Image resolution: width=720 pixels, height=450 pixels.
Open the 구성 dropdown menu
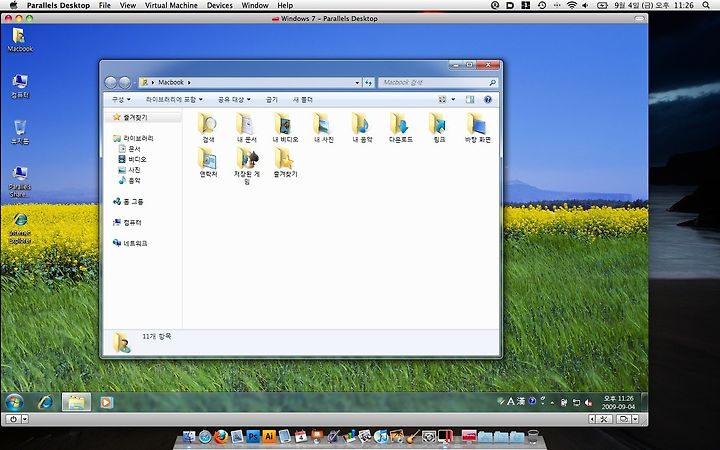tap(121, 99)
